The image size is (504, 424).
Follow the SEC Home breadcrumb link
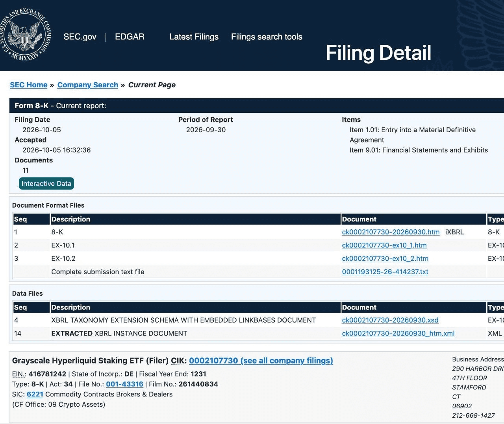pyautogui.click(x=29, y=85)
